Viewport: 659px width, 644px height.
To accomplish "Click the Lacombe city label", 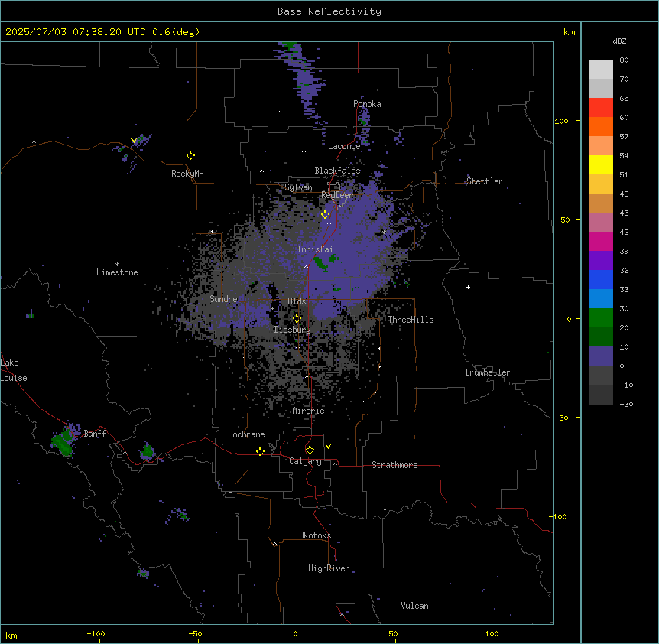I will [344, 146].
